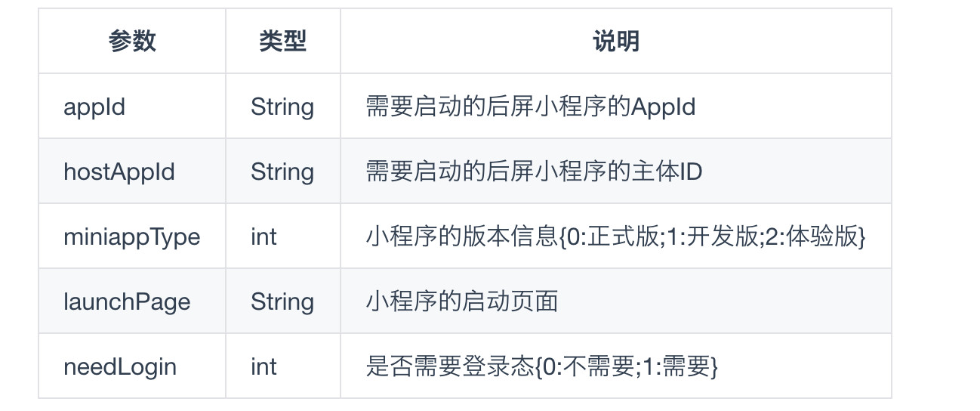
Task: Select the appId parameter cell
Action: [x=94, y=107]
